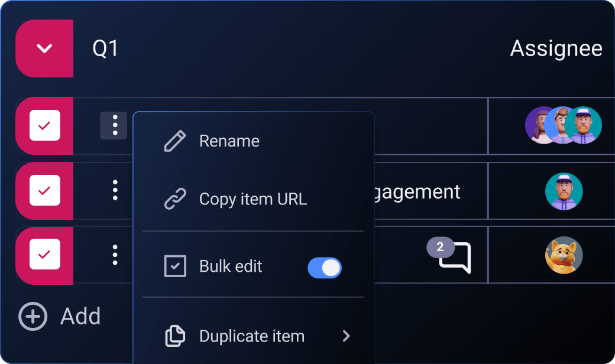The image size is (615, 364).
Task: Uncheck the second row's pink checkbox
Action: pos(45,190)
